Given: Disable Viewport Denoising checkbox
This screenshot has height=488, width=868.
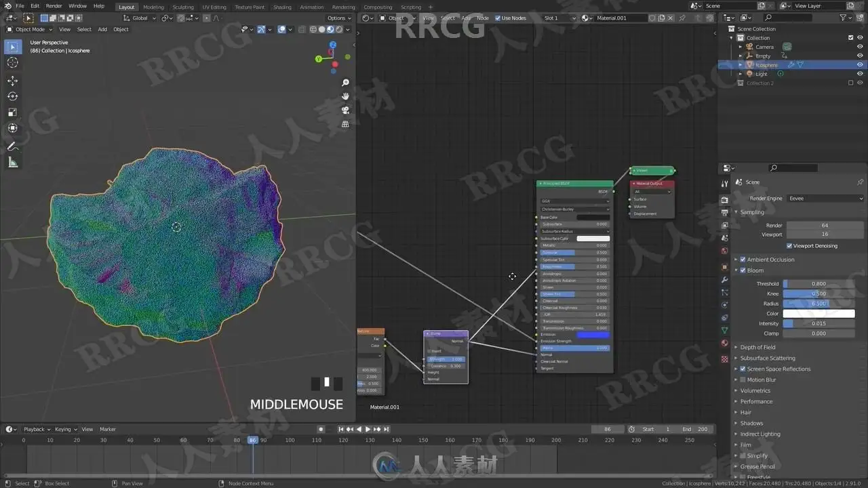Looking at the screenshot, I should click(x=789, y=246).
